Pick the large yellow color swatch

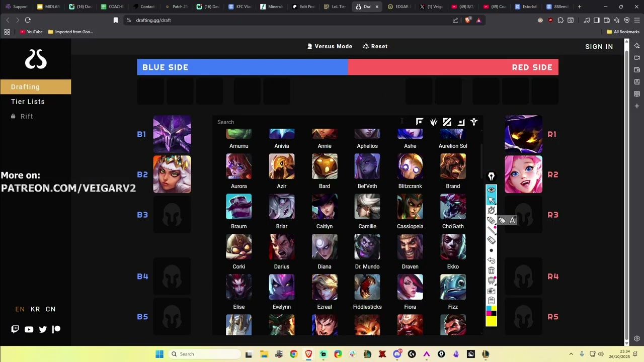pos(492,321)
